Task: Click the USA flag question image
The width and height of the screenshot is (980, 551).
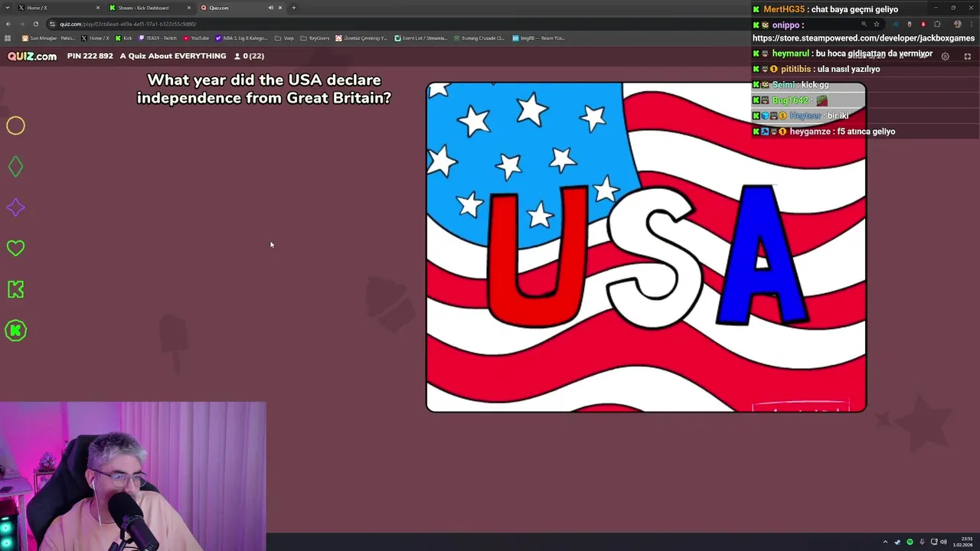Action: coord(646,247)
